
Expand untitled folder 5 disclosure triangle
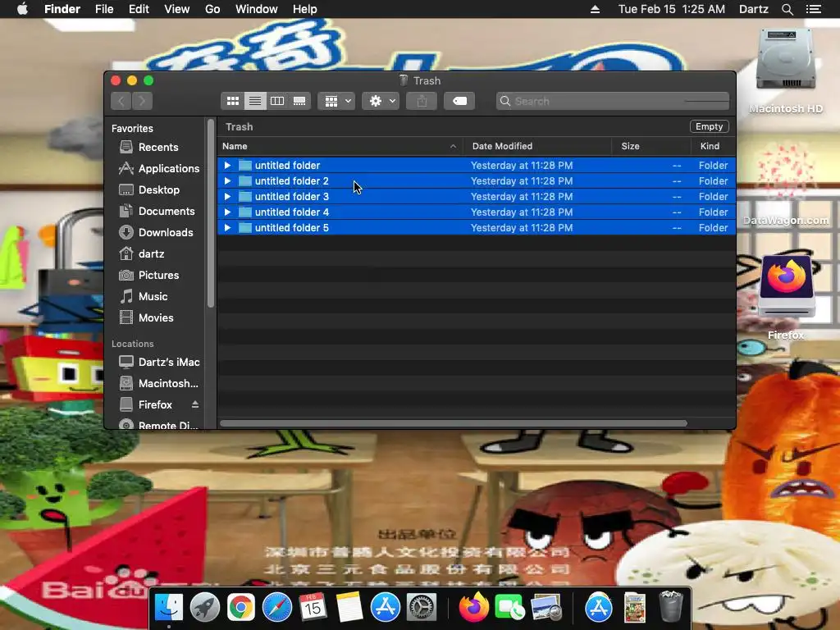227,228
